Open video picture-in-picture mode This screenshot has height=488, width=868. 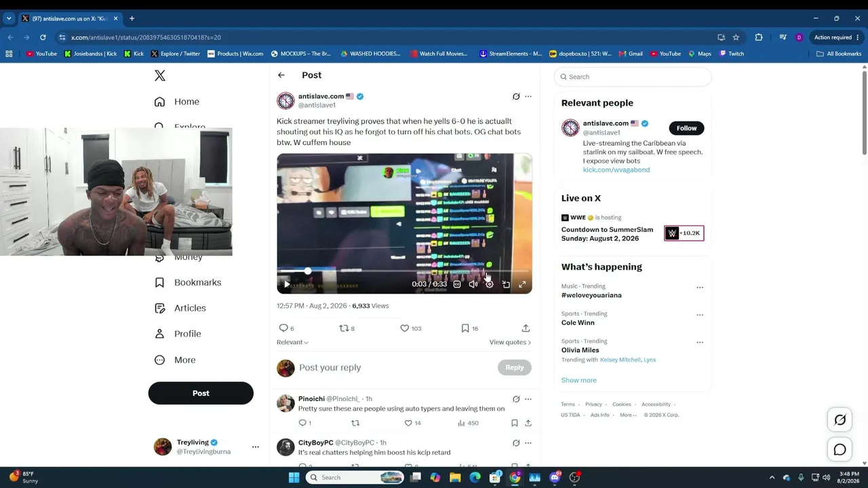click(x=506, y=284)
